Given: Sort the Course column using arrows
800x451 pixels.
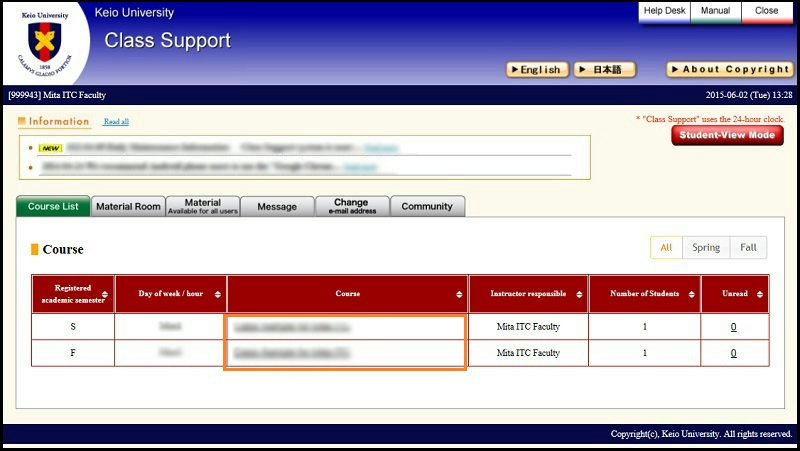Looking at the screenshot, I should [459, 295].
